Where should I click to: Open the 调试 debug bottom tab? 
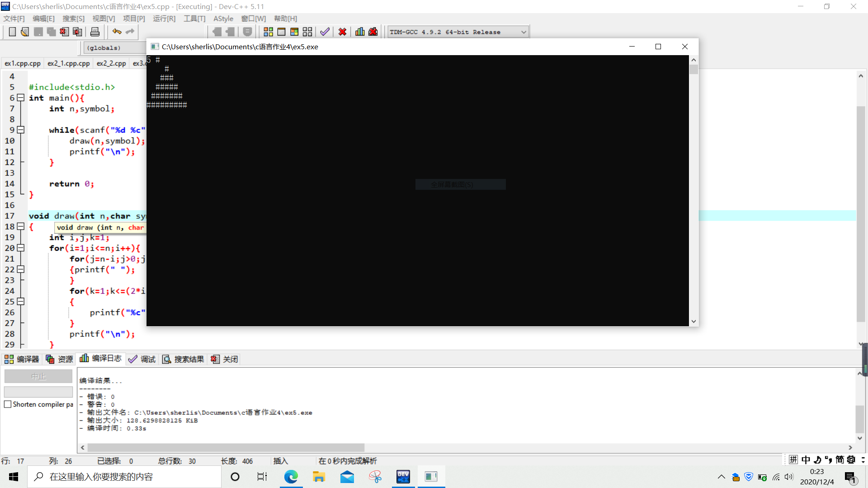pyautogui.click(x=142, y=359)
